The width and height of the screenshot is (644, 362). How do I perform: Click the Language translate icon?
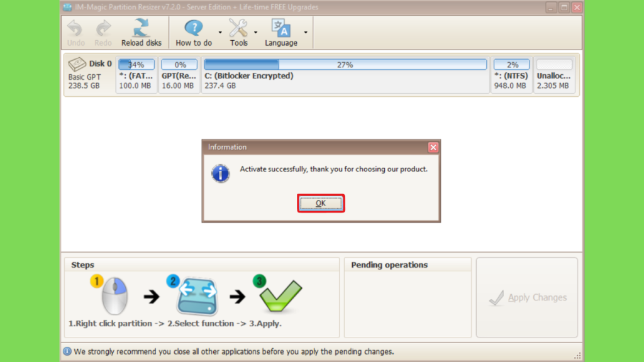pos(281,28)
